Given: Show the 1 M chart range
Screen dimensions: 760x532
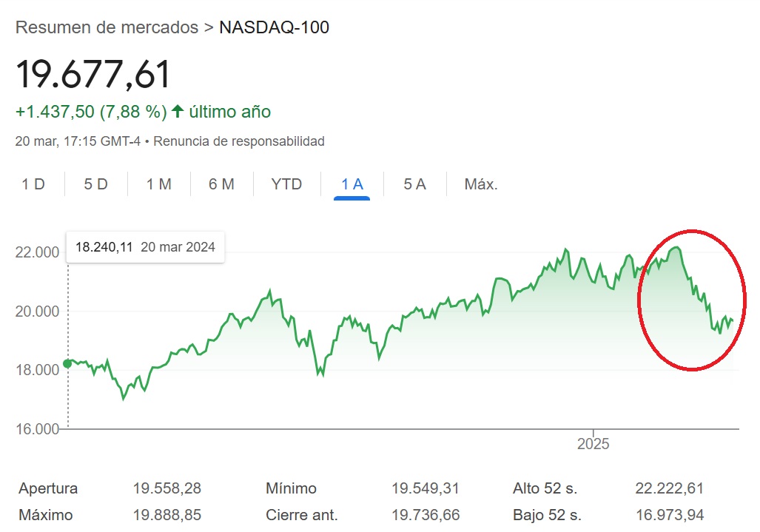Looking at the screenshot, I should [x=159, y=184].
